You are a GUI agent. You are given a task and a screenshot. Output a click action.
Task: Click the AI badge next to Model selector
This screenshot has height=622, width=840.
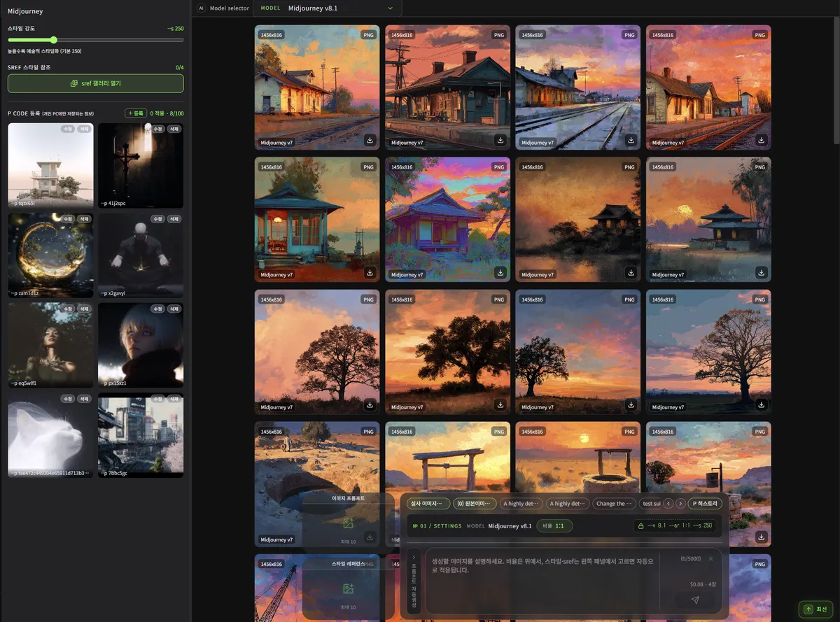tap(202, 8)
